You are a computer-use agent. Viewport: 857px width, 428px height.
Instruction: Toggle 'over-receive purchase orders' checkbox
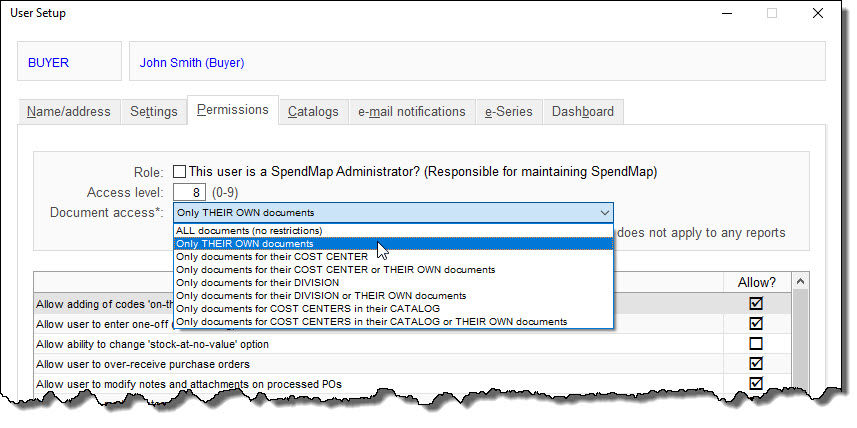[755, 363]
